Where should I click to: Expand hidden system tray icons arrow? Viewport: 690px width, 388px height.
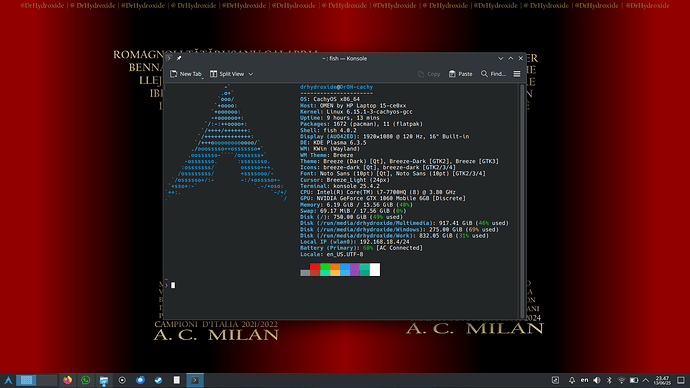[x=646, y=380]
